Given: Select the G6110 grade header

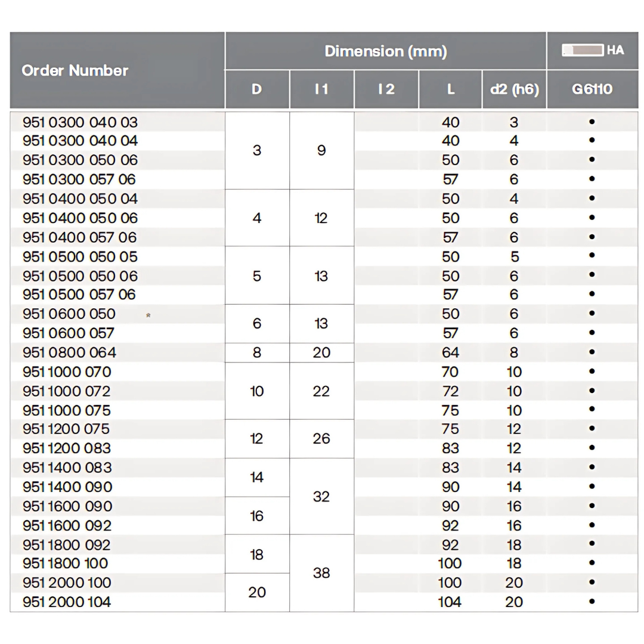Looking at the screenshot, I should click(x=592, y=89).
